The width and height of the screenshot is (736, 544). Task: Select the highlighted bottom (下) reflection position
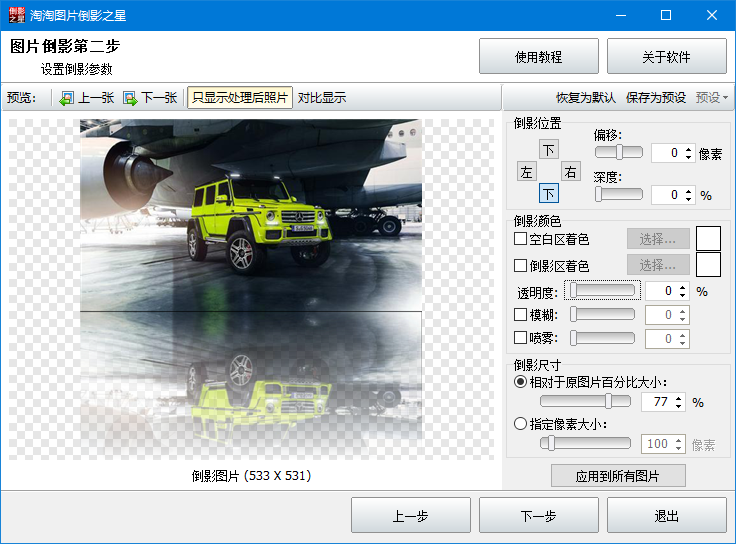click(549, 193)
